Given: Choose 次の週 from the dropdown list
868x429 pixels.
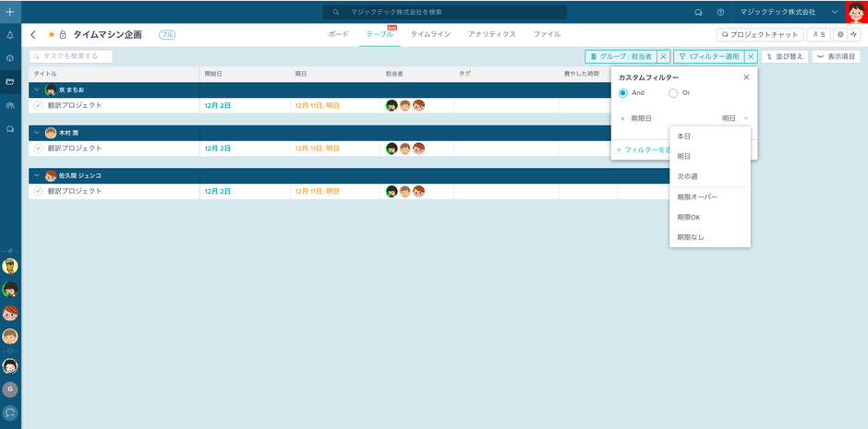Looking at the screenshot, I should (687, 176).
